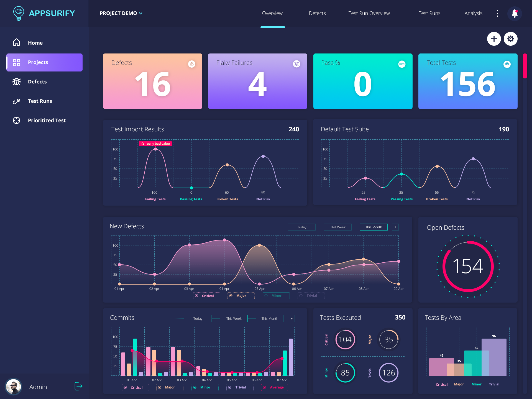Image resolution: width=532 pixels, height=399 pixels.
Task: Filter Commits by This Month
Action: click(x=270, y=319)
